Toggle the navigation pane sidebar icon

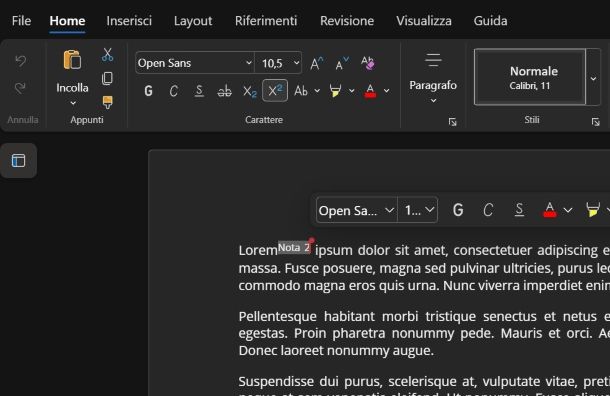click(x=18, y=161)
